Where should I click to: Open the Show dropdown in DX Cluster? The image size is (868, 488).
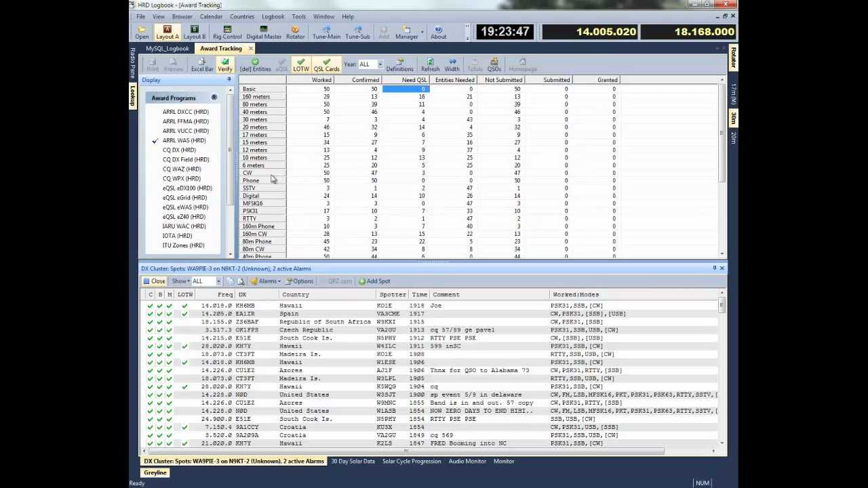click(180, 281)
